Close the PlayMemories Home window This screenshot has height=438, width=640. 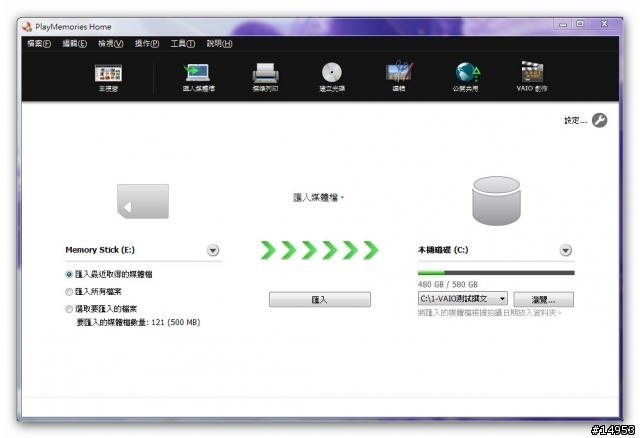click(604, 24)
